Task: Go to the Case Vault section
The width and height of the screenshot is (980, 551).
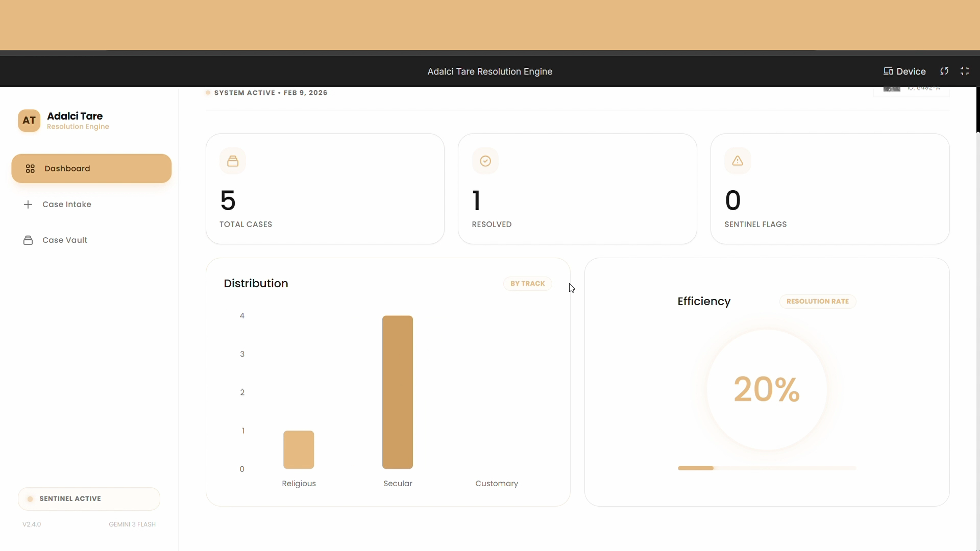Action: tap(64, 240)
